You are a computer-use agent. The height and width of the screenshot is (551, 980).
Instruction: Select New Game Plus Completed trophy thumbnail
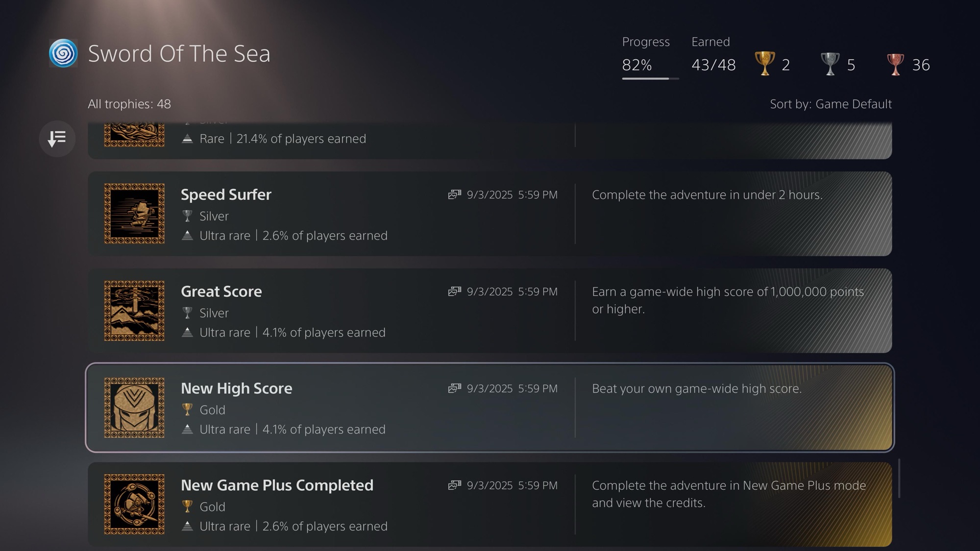point(134,504)
